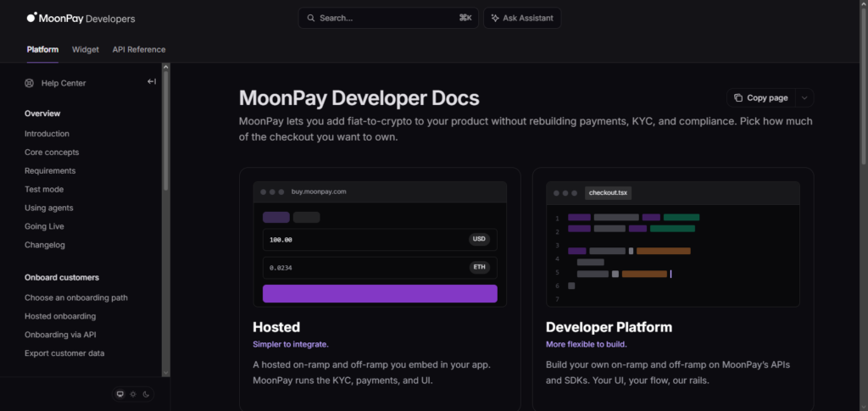Open the Requirements page
This screenshot has height=411, width=868.
[x=50, y=171]
